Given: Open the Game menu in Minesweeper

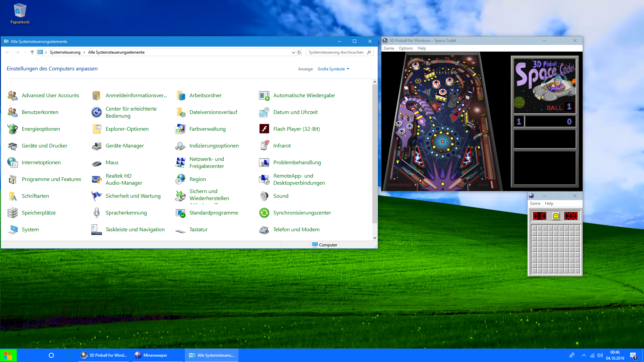Looking at the screenshot, I should [535, 203].
